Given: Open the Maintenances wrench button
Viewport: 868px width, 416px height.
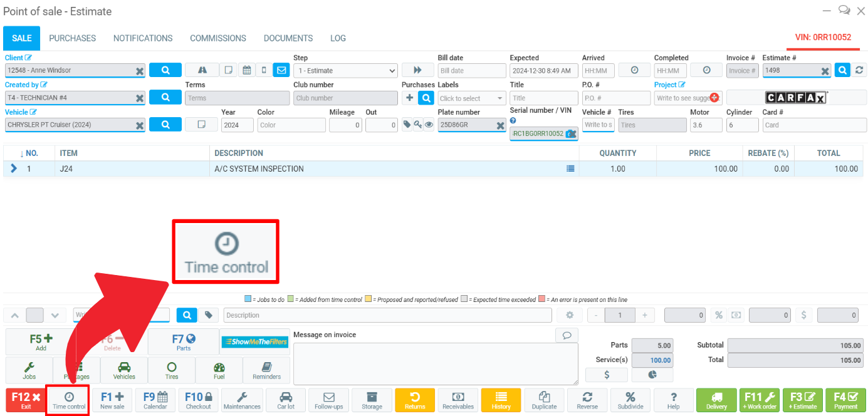Looking at the screenshot, I should (242, 400).
